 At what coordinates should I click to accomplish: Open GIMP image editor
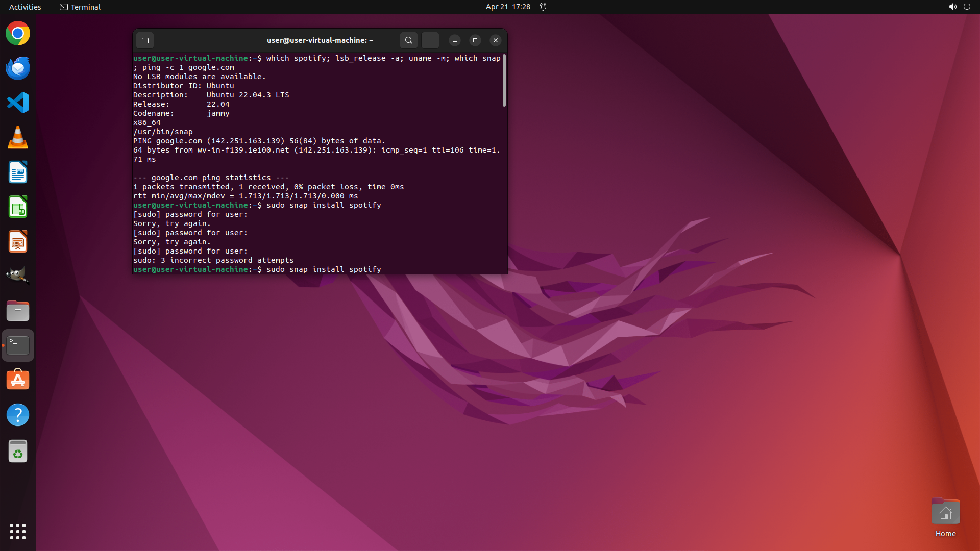point(18,276)
